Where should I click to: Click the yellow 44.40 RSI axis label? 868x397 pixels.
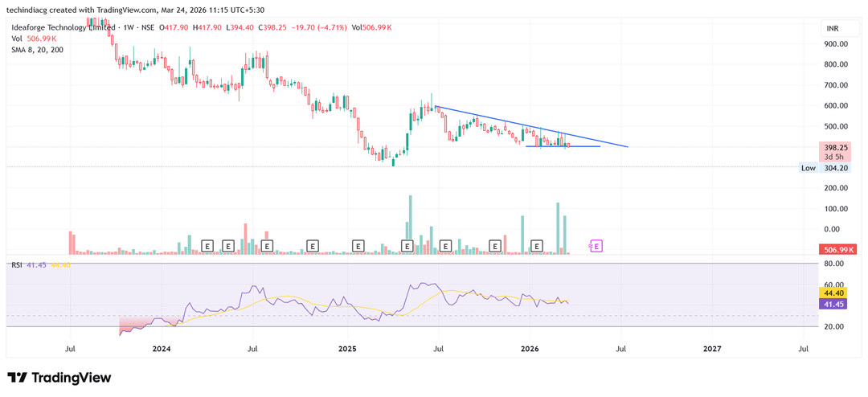(832, 293)
